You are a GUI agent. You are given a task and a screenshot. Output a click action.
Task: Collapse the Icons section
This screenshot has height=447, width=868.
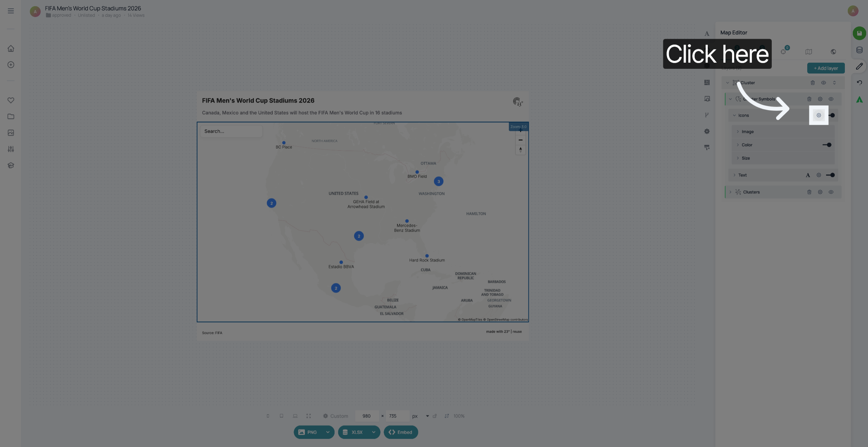pos(734,115)
